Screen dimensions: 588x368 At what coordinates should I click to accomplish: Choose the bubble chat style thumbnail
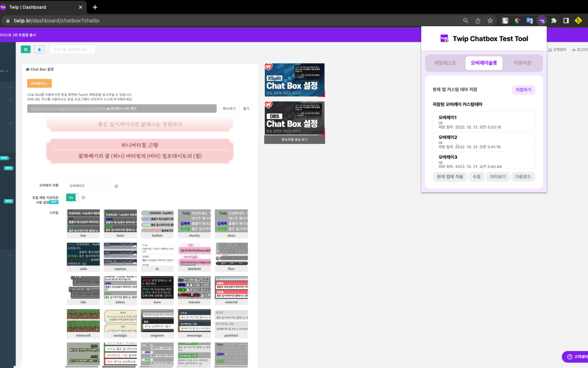157,224
